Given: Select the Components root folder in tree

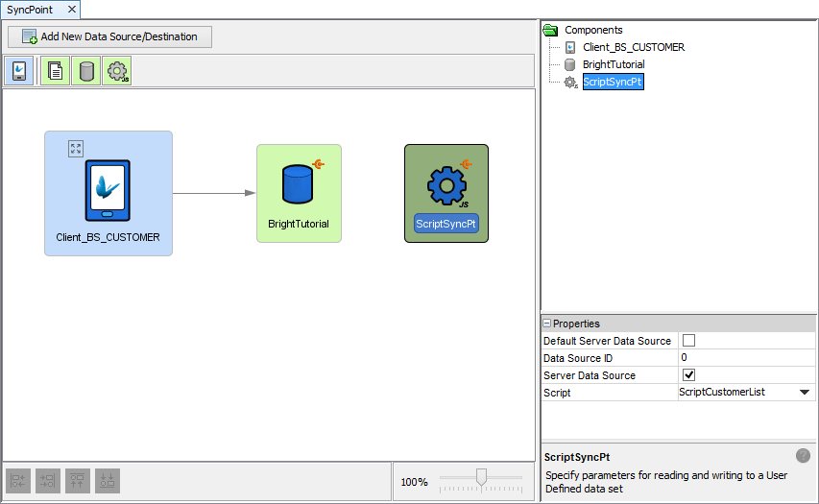Looking at the screenshot, I should pos(592,30).
